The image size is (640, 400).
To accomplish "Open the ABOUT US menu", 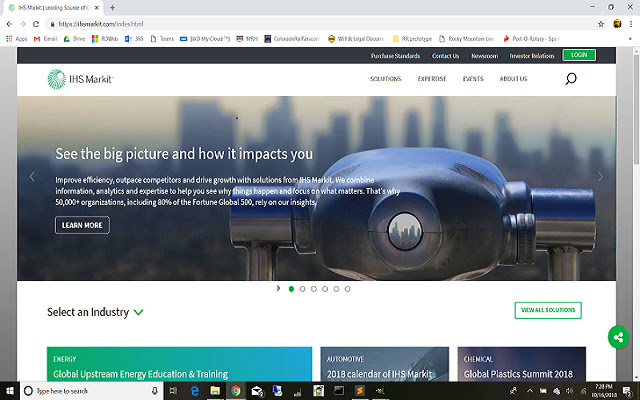I will pos(513,78).
